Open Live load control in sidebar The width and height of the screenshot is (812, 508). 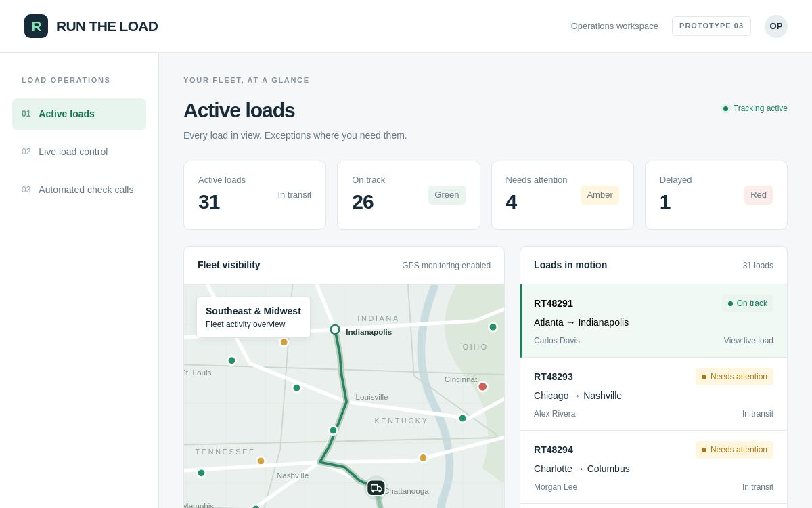coord(79,152)
